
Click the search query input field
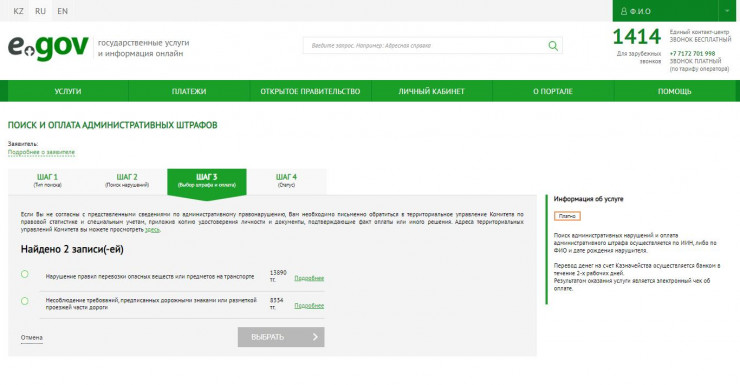coord(425,46)
